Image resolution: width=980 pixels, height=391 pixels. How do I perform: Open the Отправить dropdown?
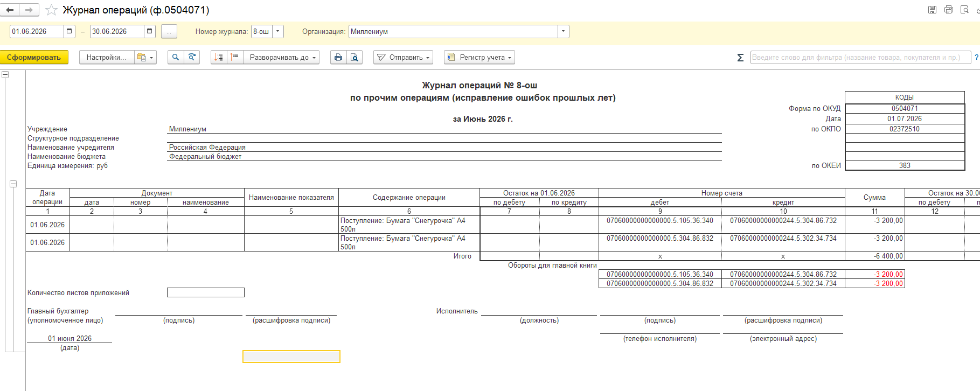pyautogui.click(x=403, y=57)
